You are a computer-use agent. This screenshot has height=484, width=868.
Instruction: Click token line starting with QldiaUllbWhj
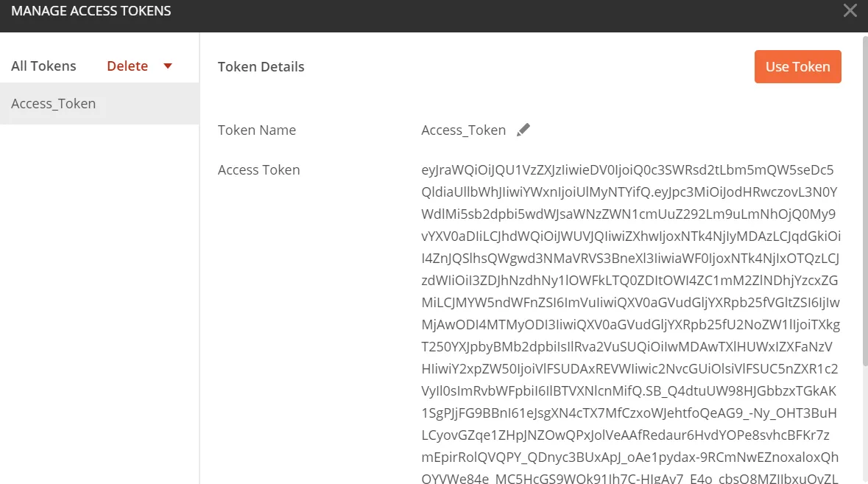tap(629, 192)
